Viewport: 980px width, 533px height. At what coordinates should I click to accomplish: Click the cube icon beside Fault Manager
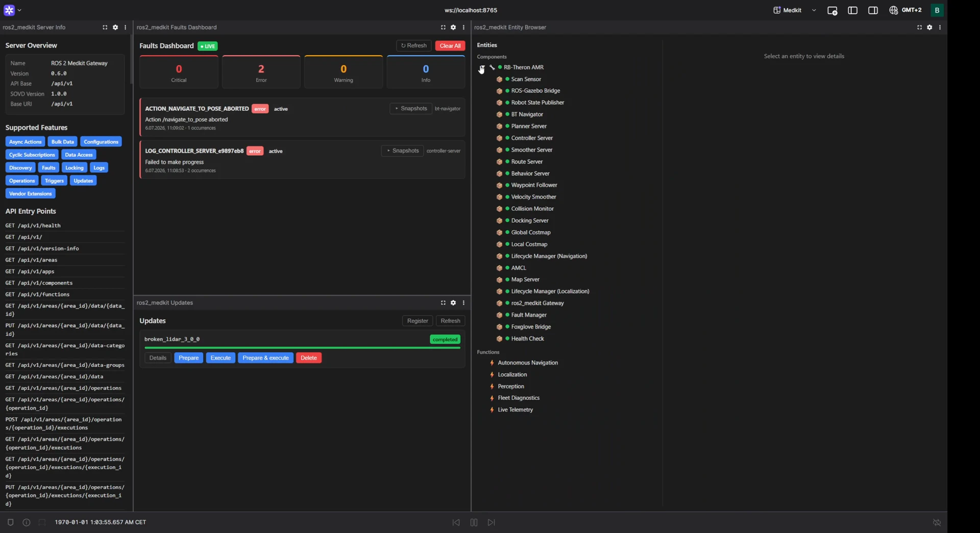[499, 315]
